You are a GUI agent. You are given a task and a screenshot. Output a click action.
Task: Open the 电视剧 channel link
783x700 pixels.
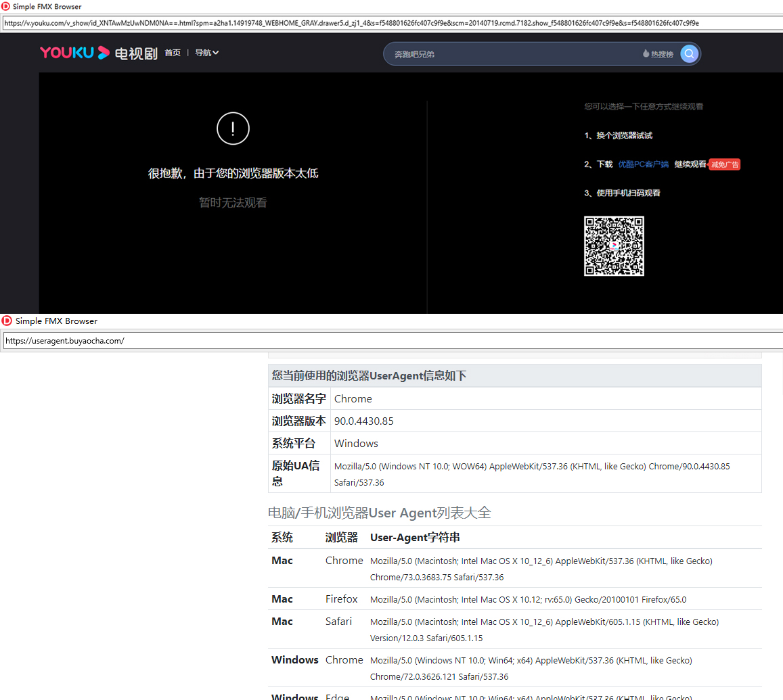click(x=136, y=53)
